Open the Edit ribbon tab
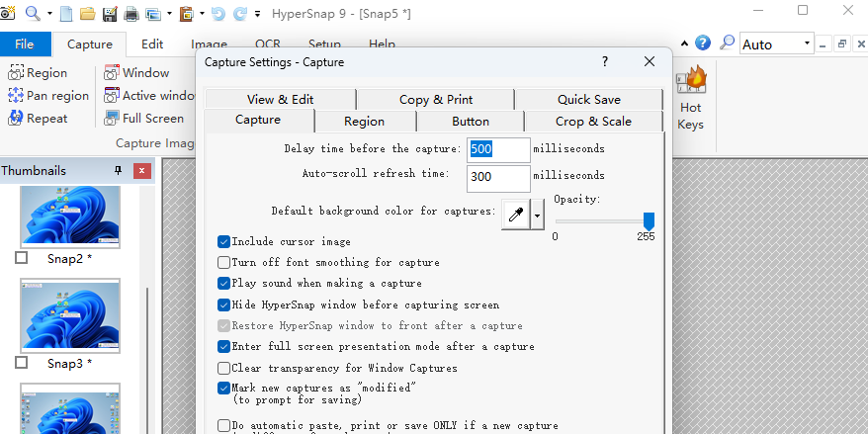Screen dimensions: 868x434 152,44
